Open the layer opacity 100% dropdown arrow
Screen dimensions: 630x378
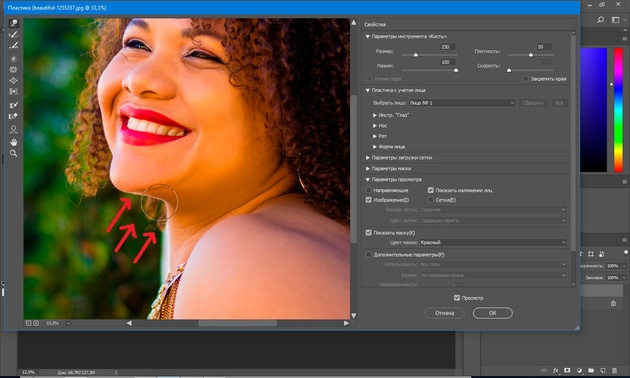click(624, 266)
